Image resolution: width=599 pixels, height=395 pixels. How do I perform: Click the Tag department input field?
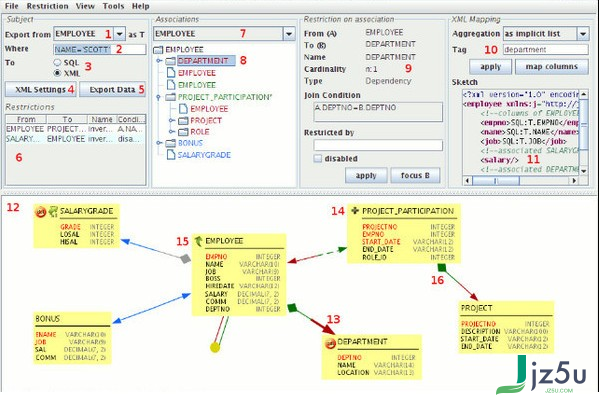tap(546, 50)
